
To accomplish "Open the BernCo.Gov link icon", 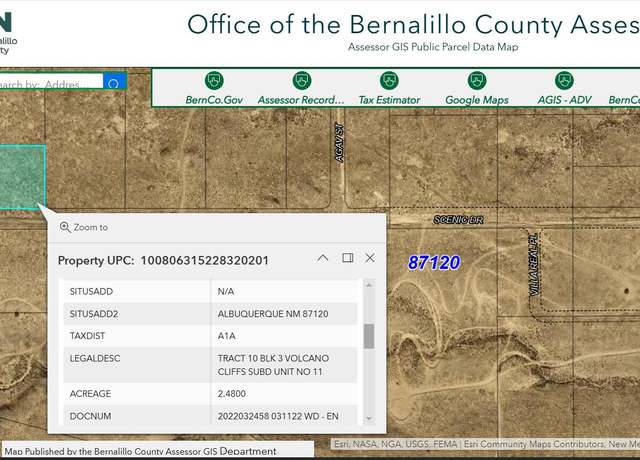I will 214,80.
